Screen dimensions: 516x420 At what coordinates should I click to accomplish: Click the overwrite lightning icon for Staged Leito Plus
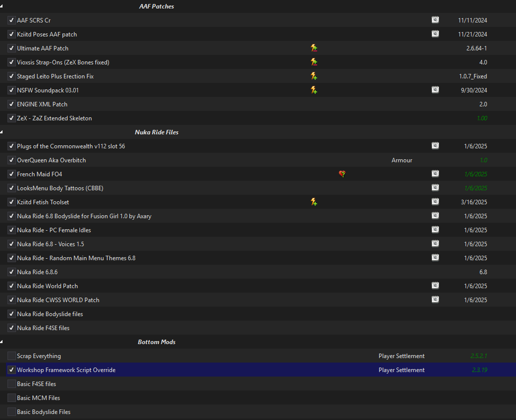[314, 76]
